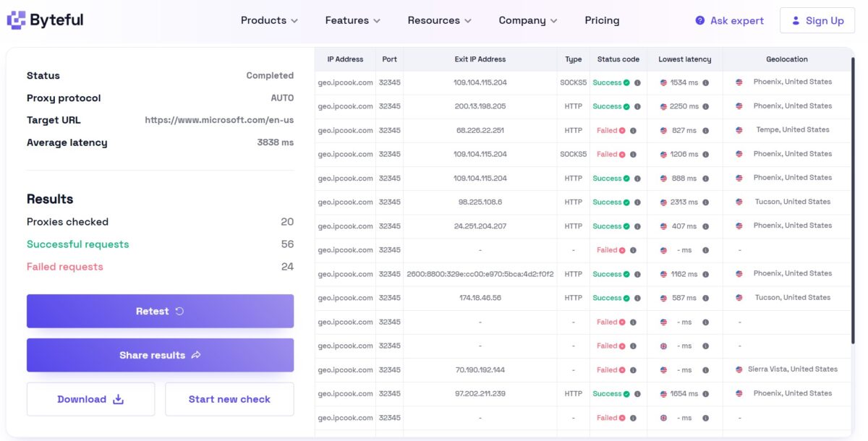The image size is (868, 441).
Task: Select exit IP 200.13.198.205
Action: (x=480, y=106)
